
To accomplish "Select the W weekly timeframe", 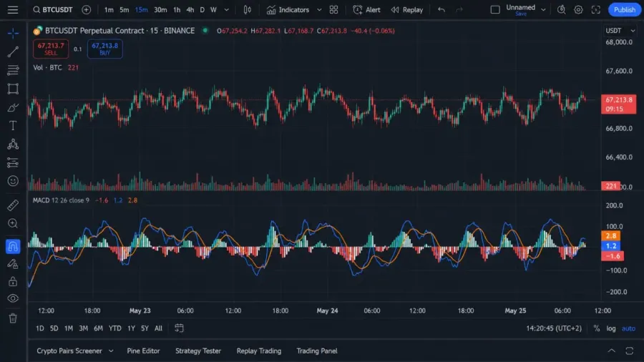I will click(x=213, y=9).
